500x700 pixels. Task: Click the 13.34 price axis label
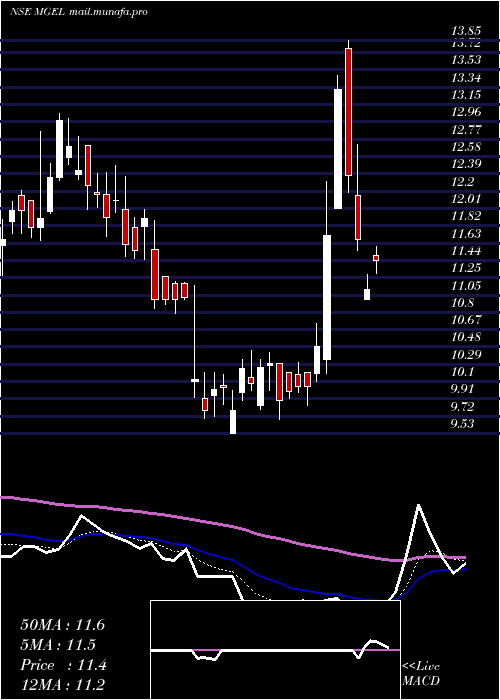[x=466, y=78]
